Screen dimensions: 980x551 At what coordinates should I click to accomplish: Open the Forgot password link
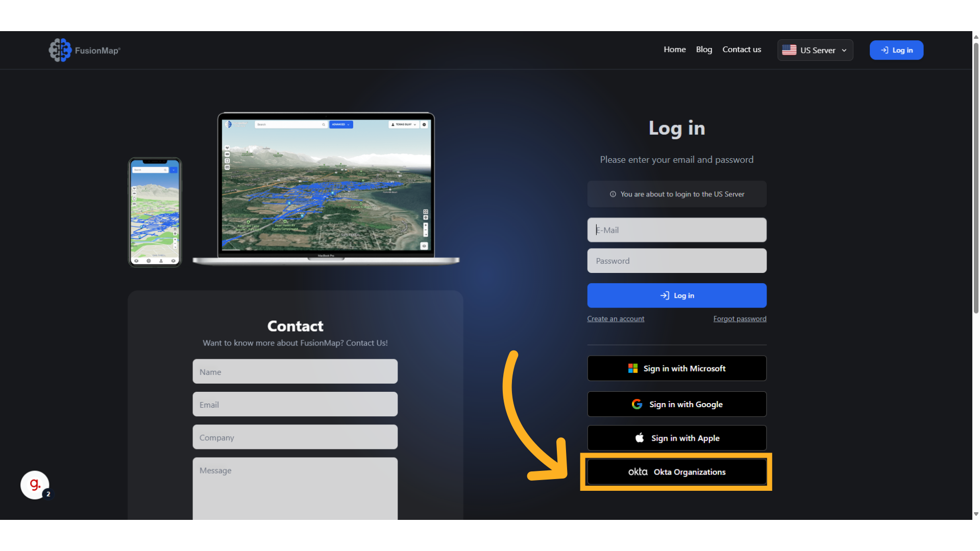pos(740,319)
